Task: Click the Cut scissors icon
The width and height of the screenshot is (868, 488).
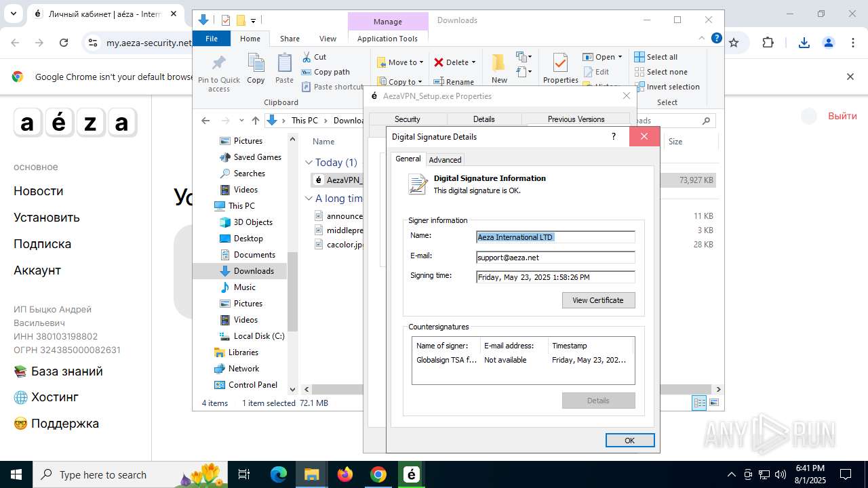Action: 307,57
